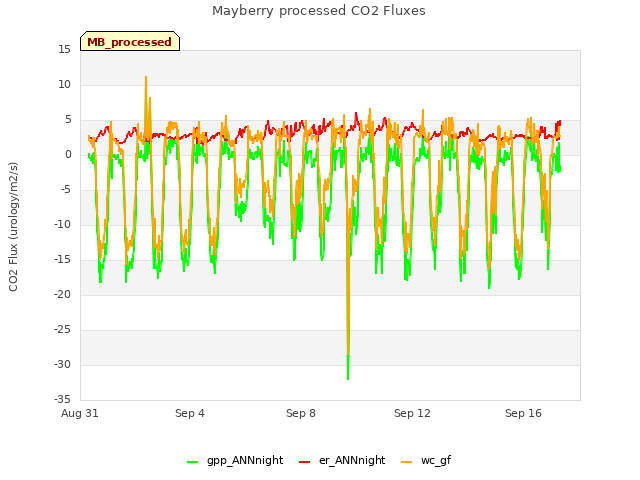Select the MB_processed label tag
This screenshot has height=480, width=640.
(130, 41)
